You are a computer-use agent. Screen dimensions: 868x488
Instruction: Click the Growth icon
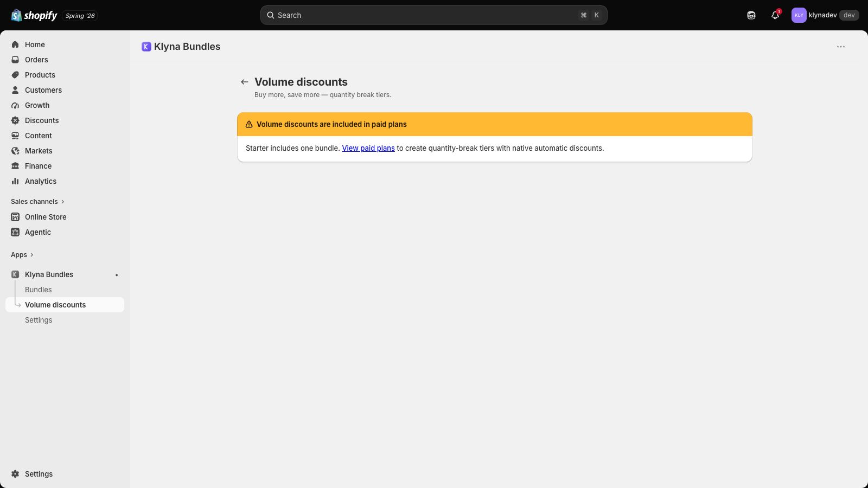[x=15, y=105]
